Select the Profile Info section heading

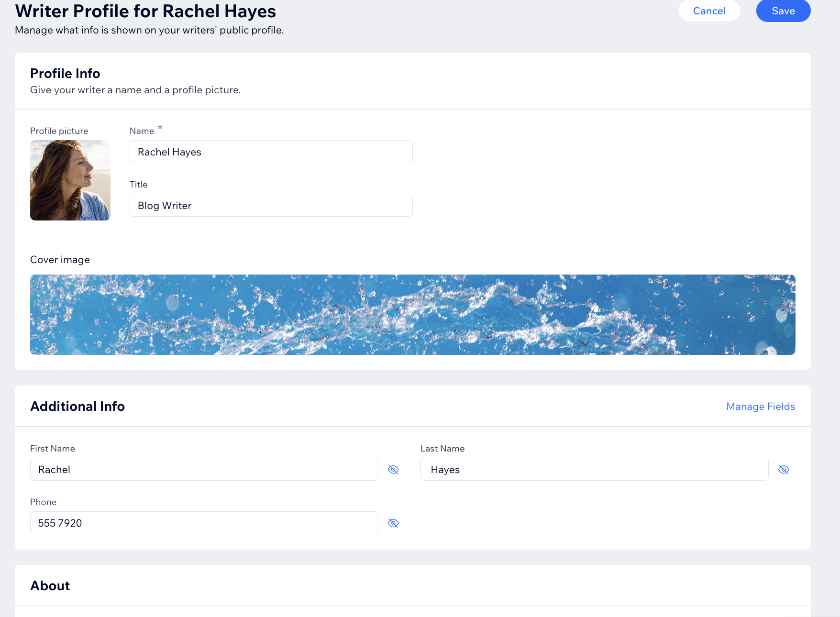pyautogui.click(x=65, y=73)
